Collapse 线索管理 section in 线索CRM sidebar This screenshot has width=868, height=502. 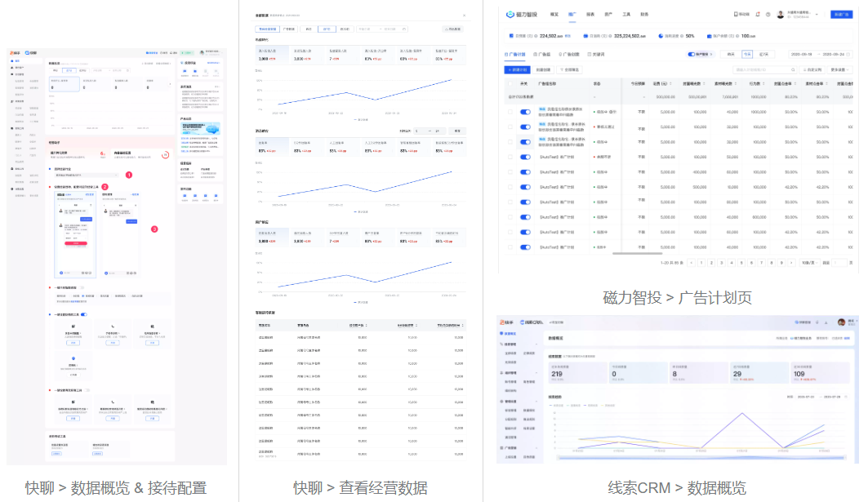[x=536, y=344]
